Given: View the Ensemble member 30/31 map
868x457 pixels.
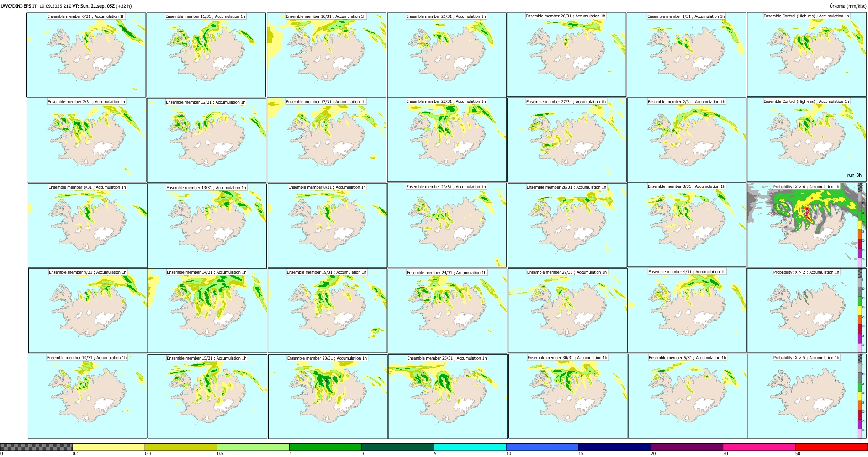Looking at the screenshot, I should click(x=568, y=397).
